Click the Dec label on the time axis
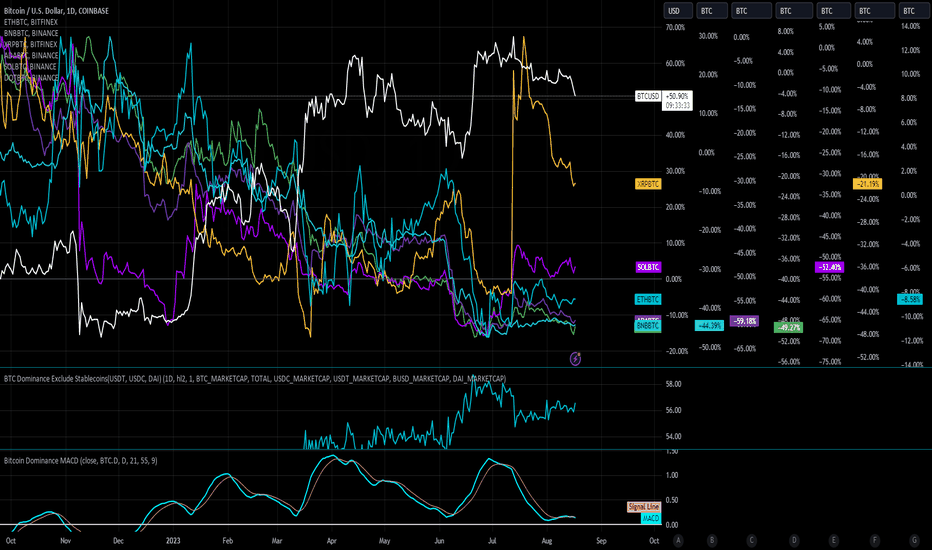 point(118,541)
